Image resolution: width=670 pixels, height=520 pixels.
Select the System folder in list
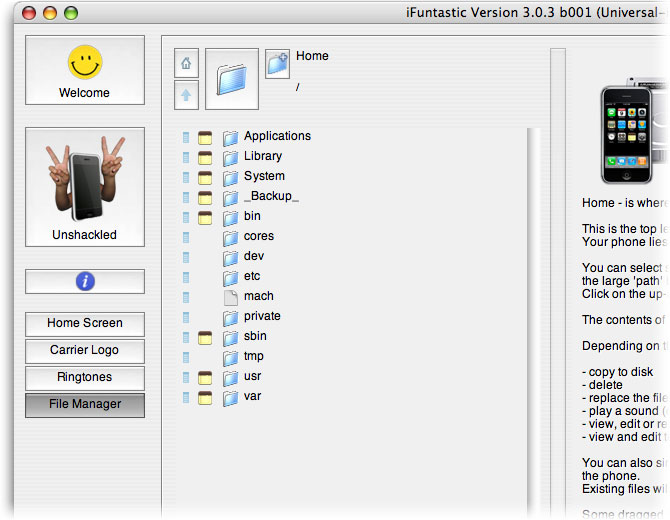point(264,177)
